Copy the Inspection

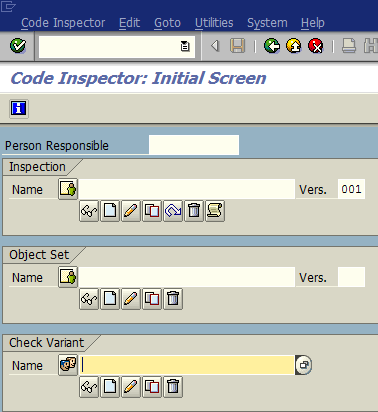pyautogui.click(x=152, y=211)
